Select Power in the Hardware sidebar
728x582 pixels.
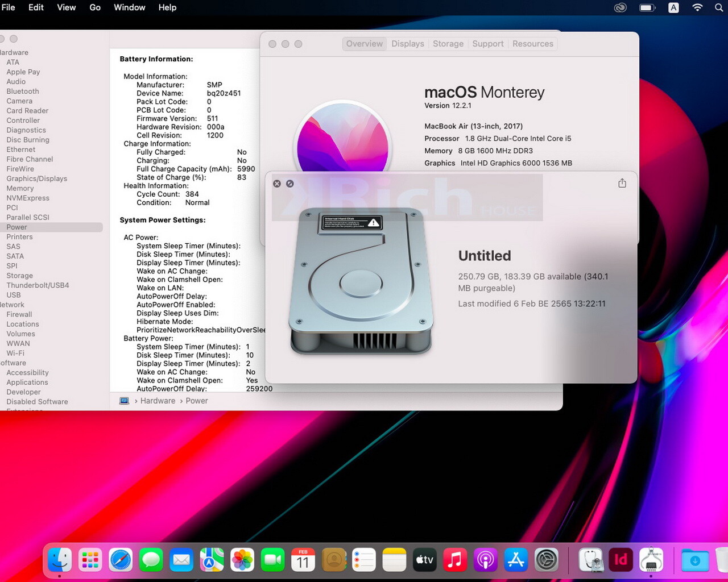51,227
